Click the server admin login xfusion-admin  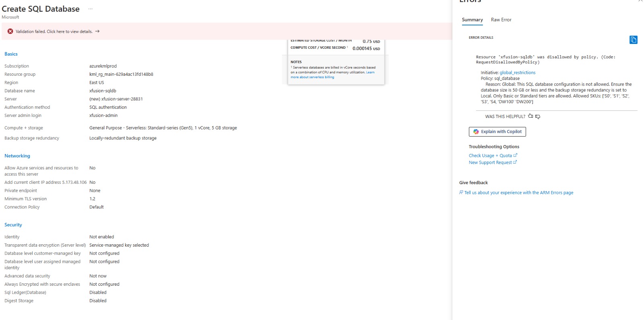[103, 115]
